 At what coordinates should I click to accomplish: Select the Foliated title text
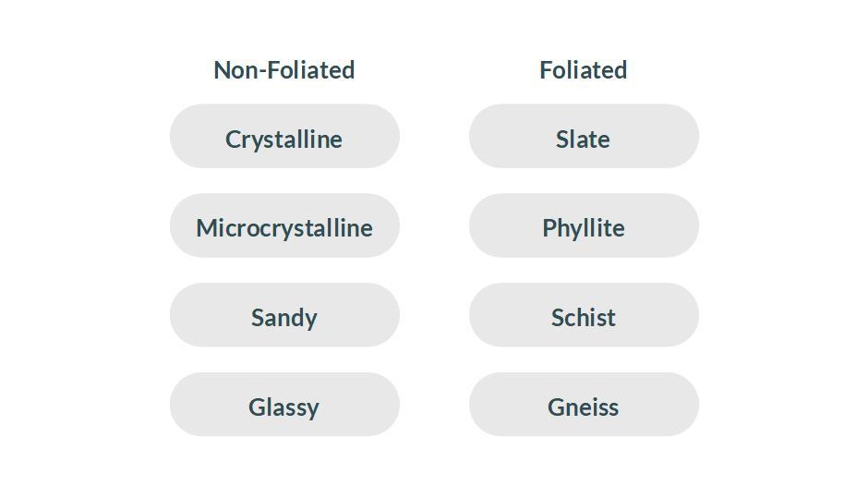(584, 70)
